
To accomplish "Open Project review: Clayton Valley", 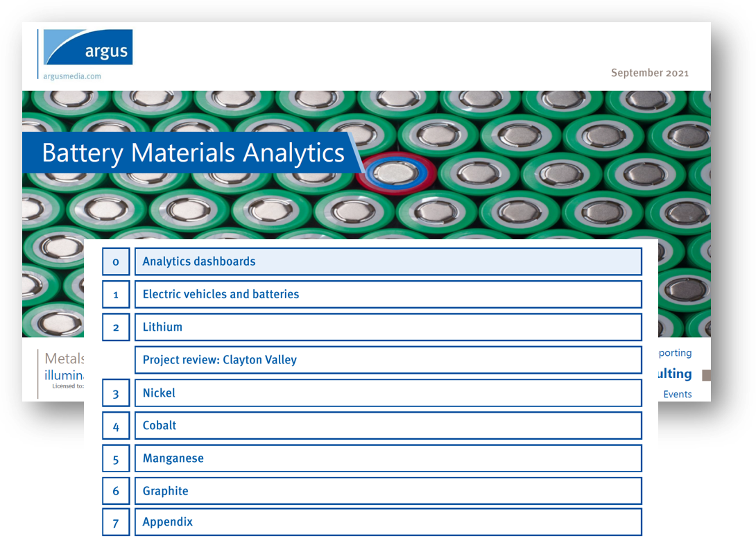I will point(387,360).
